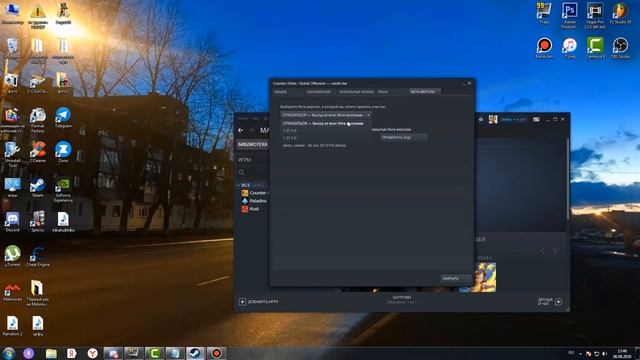
Task: Click the Steam window vertical scrollbar
Action: (x=567, y=178)
